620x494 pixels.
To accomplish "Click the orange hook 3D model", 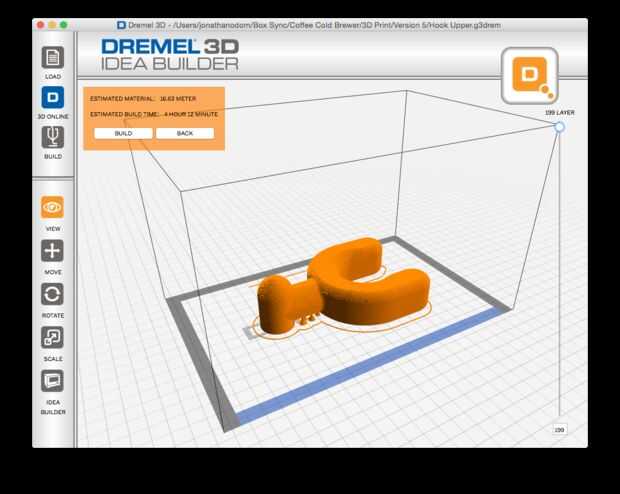I will pos(343,287).
